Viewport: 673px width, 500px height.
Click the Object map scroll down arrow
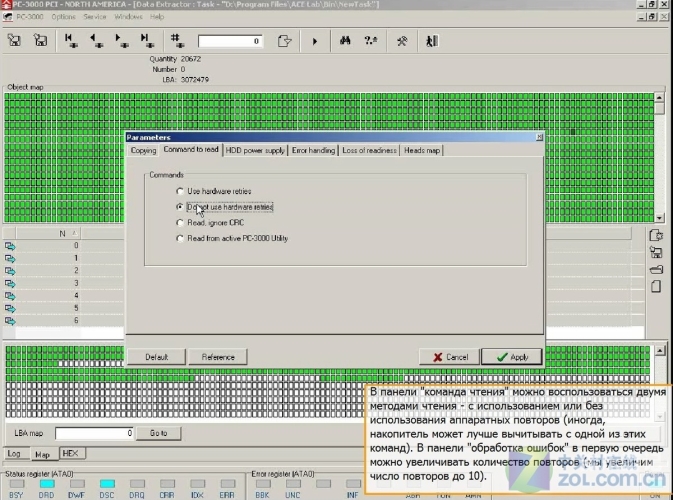click(660, 218)
